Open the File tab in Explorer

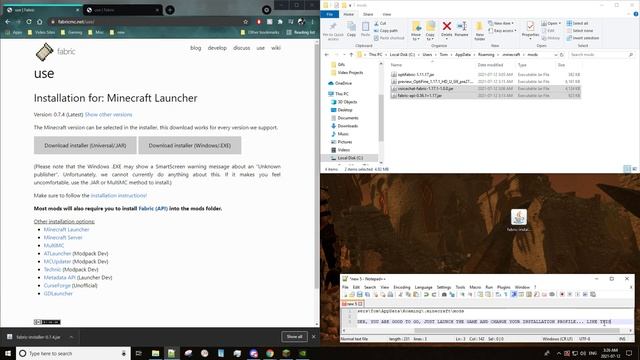pyautogui.click(x=329, y=14)
